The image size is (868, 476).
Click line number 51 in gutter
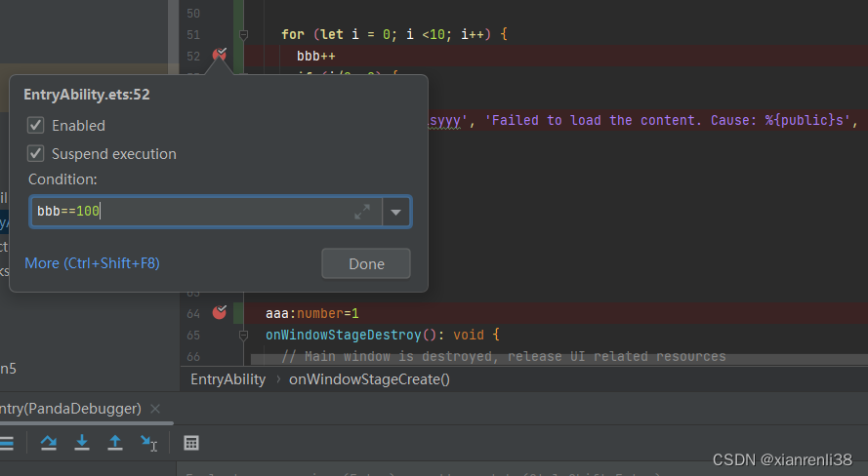tap(193, 35)
